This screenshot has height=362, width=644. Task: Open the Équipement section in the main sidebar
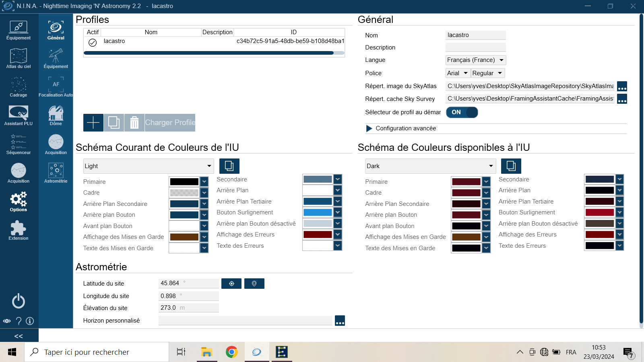point(19,30)
